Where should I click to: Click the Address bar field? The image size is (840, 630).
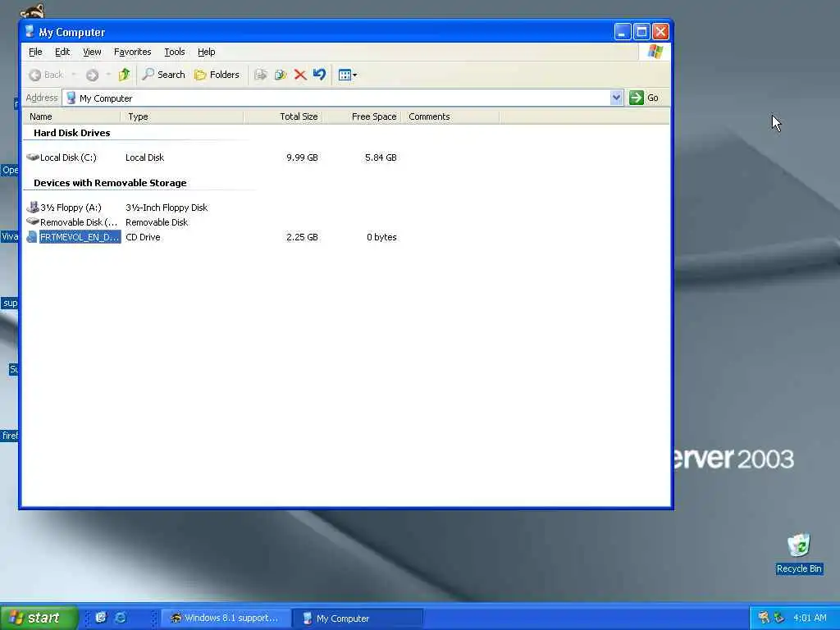coord(343,98)
